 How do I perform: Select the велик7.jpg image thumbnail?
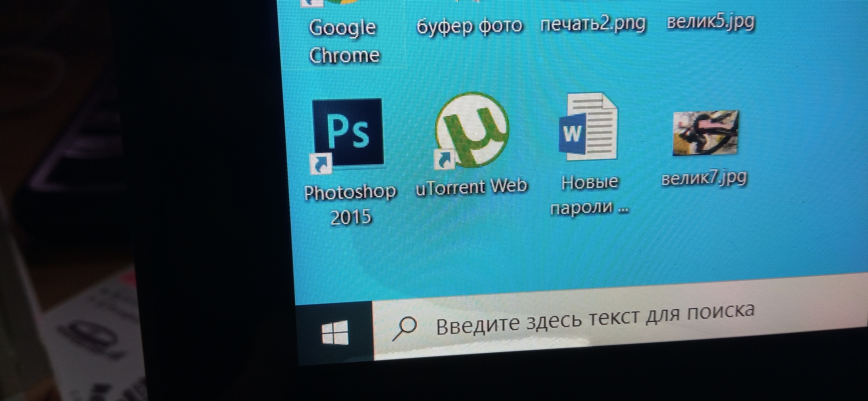[706, 133]
